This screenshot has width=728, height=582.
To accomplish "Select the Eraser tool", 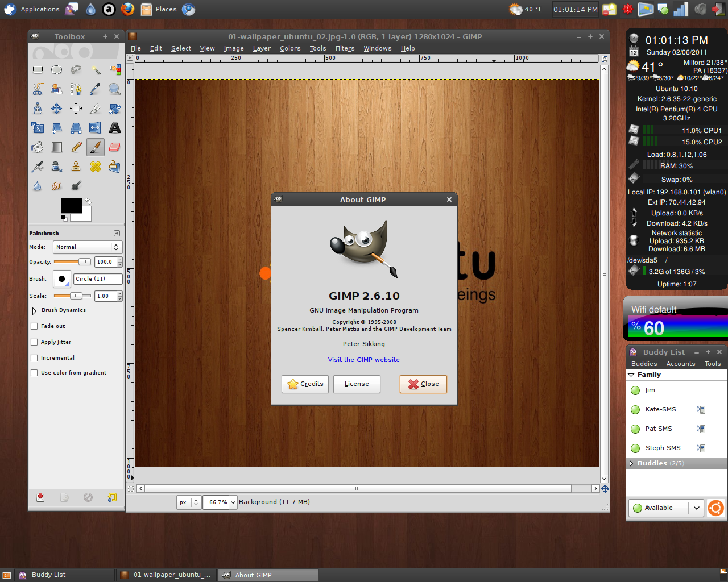I will 115,147.
